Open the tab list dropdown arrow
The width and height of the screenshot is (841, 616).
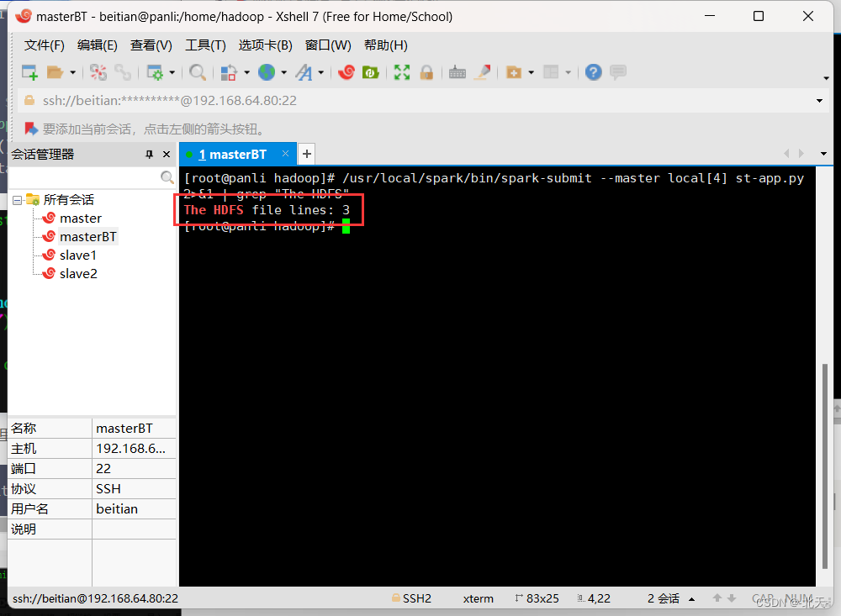point(823,154)
